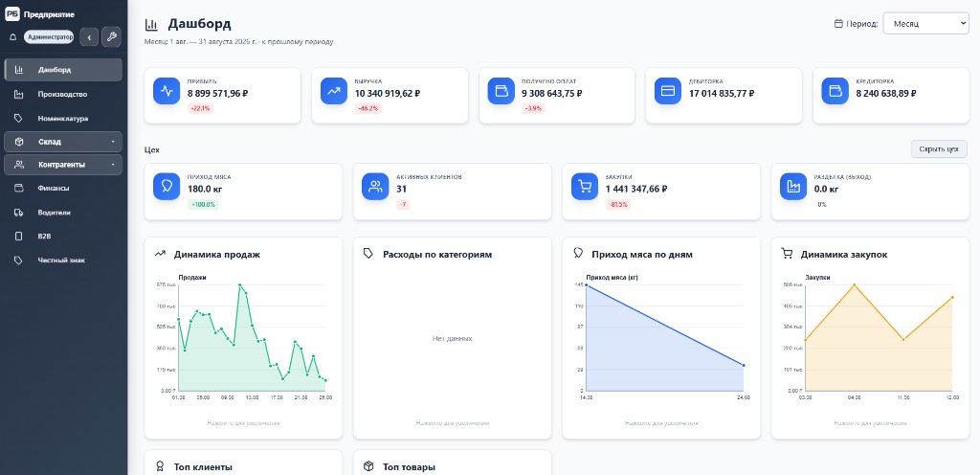
Task: Click the Прибыль pulse icon
Action: click(167, 91)
